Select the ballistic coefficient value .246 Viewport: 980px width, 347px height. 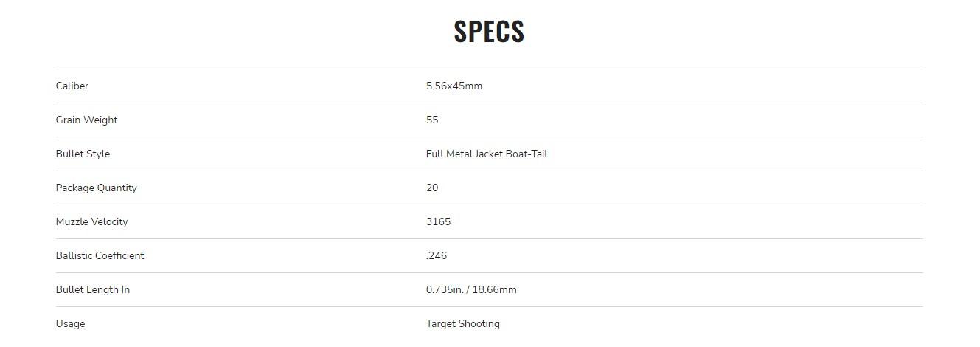tap(437, 255)
